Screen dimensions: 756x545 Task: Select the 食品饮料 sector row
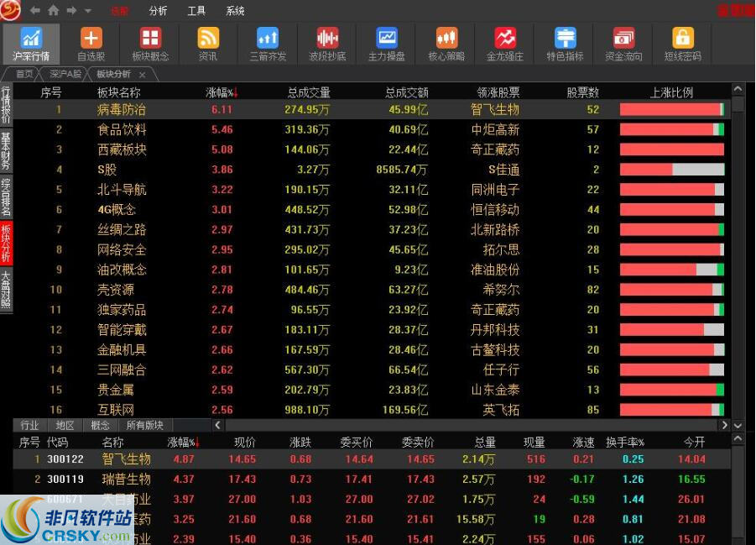coord(122,129)
